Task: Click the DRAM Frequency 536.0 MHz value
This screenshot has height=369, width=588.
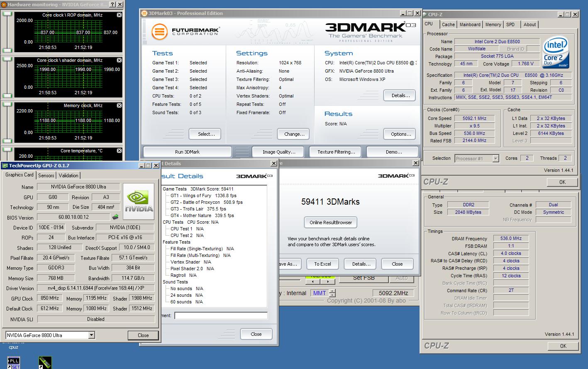Action: [x=511, y=239]
